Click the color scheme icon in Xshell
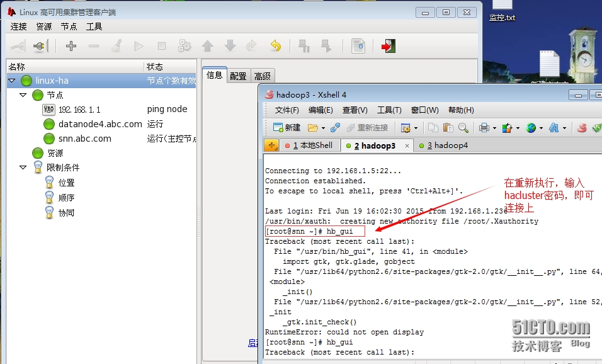602x364 pixels. (507, 127)
